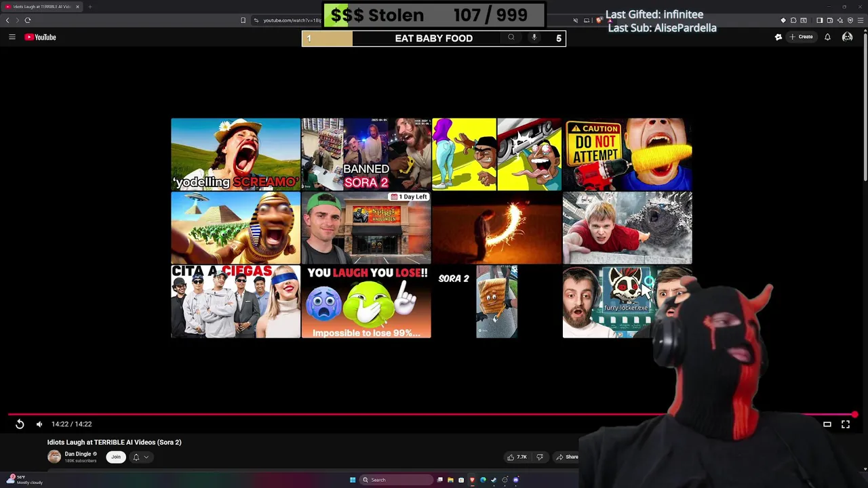
Task: Open the Brave wallet icon
Action: click(830, 20)
